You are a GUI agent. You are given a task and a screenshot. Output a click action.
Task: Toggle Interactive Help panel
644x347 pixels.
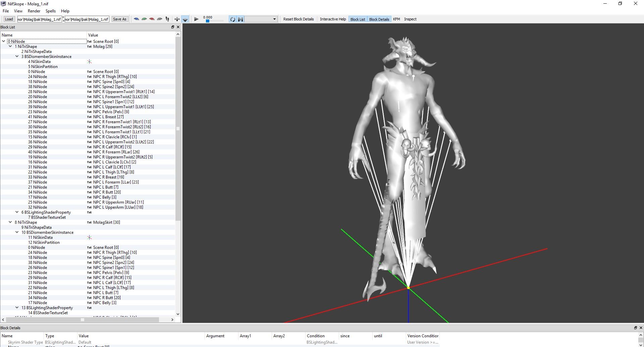click(333, 19)
